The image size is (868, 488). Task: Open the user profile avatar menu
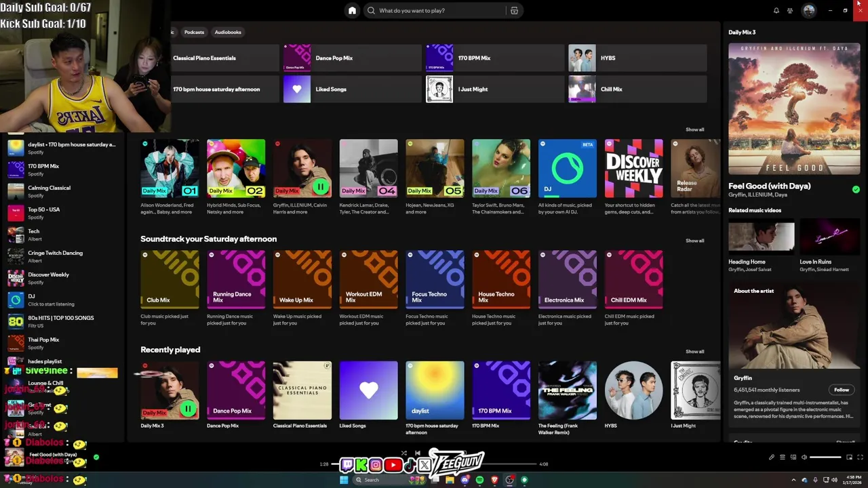pos(808,10)
